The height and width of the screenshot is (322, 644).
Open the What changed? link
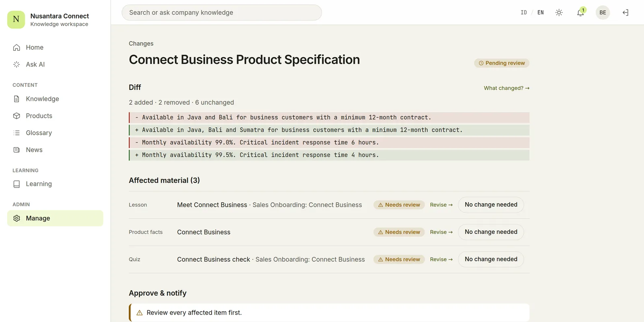tap(506, 88)
